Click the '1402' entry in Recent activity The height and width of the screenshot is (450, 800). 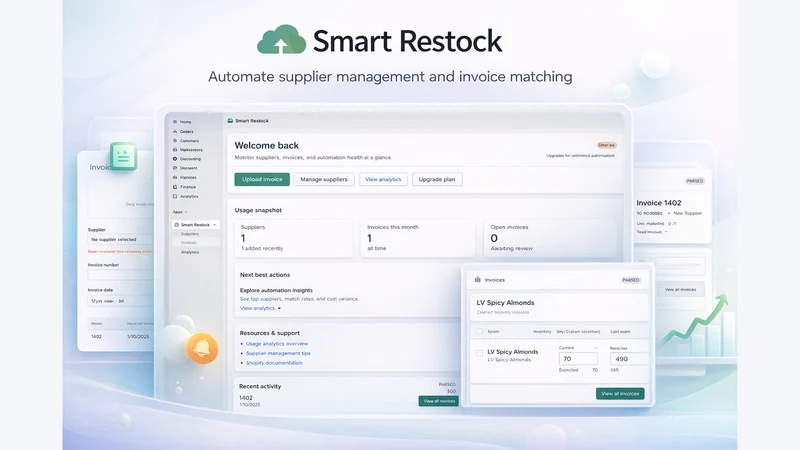pyautogui.click(x=246, y=398)
